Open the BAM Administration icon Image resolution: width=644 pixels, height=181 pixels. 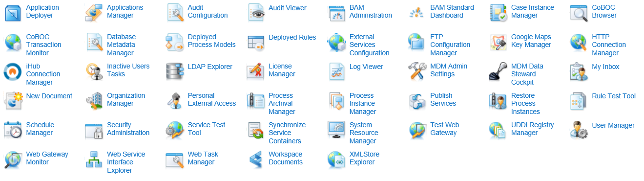point(336,13)
